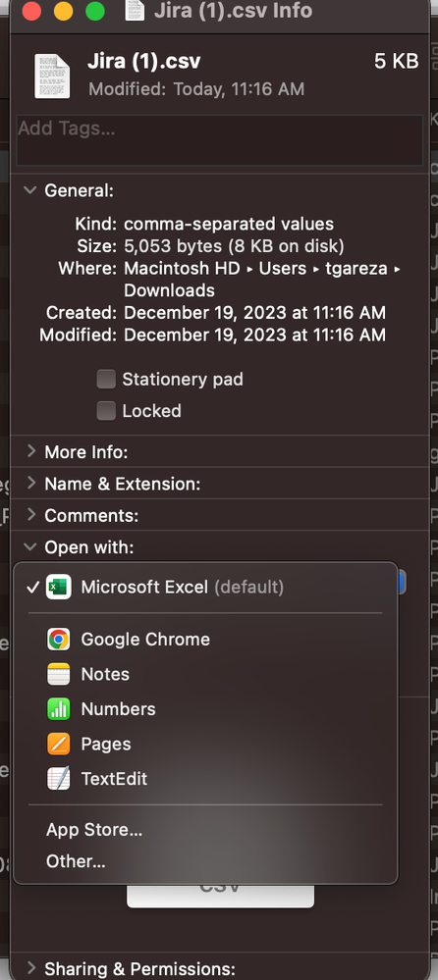Toggle the Locked checkbox

(x=106, y=411)
